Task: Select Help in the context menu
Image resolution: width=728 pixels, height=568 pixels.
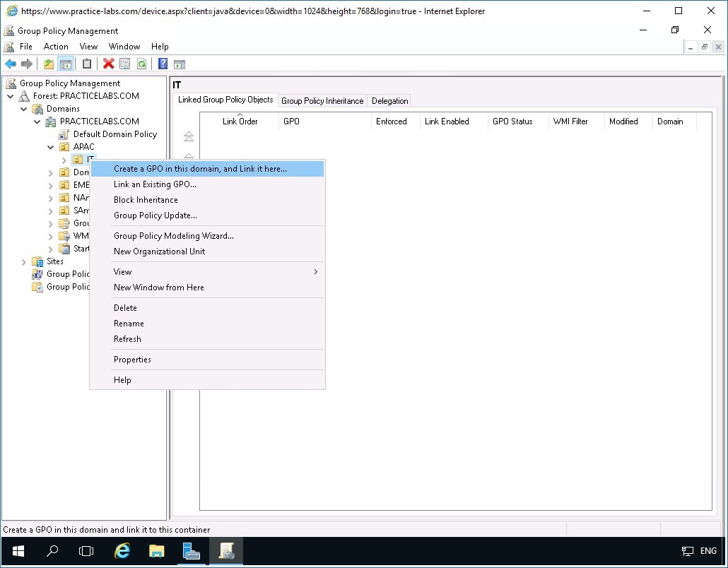Action: point(207,380)
